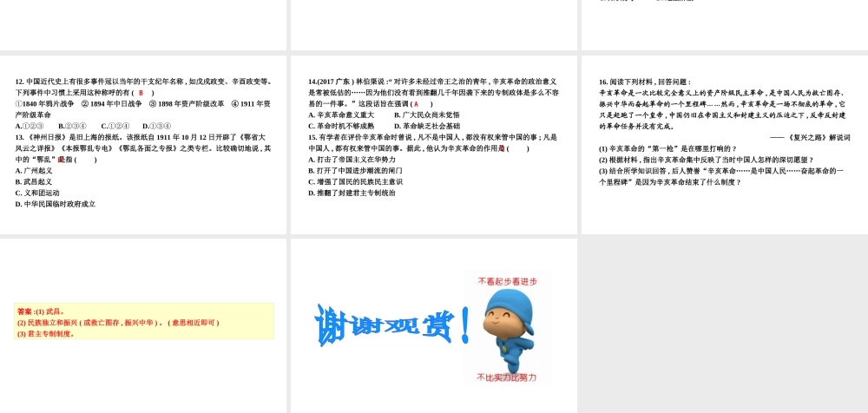
Task: Open the slide thumbnail with question 16 reading material
Action: click(725, 145)
